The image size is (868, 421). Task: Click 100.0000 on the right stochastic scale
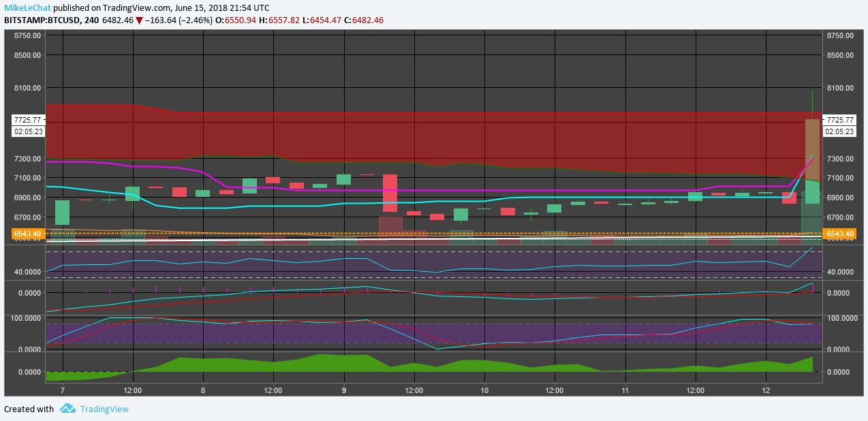pos(842,318)
